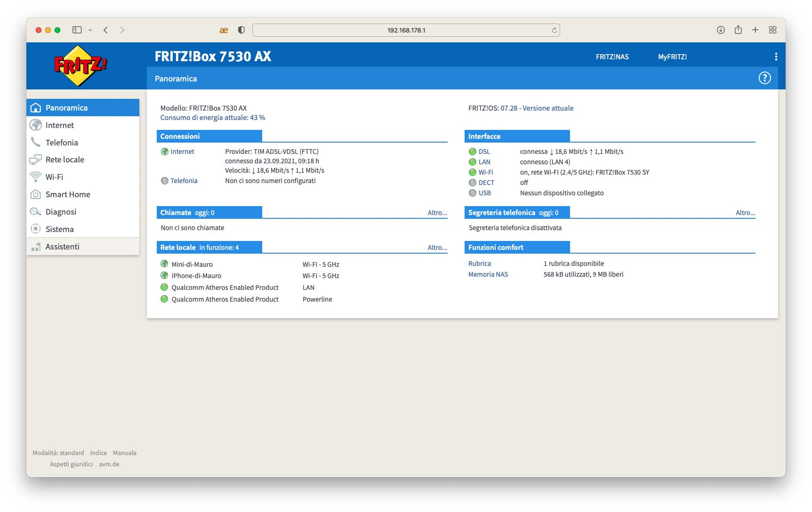Open Memoria NAS link
This screenshot has height=512, width=812.
tap(488, 274)
